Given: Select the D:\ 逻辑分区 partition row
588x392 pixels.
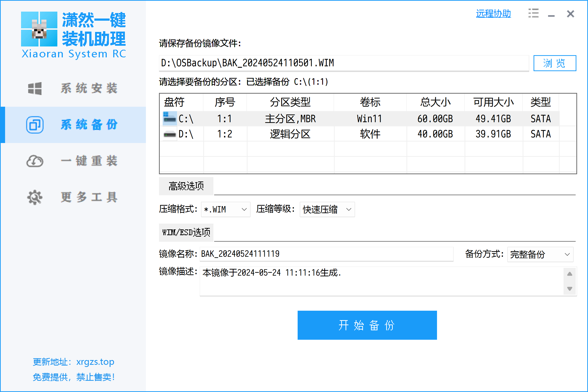Looking at the screenshot, I should coord(290,134).
